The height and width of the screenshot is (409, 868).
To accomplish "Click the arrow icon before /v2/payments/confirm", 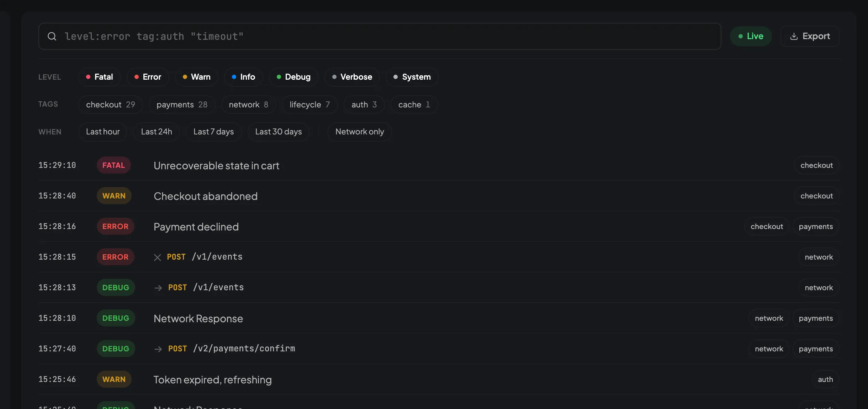I will [x=158, y=349].
